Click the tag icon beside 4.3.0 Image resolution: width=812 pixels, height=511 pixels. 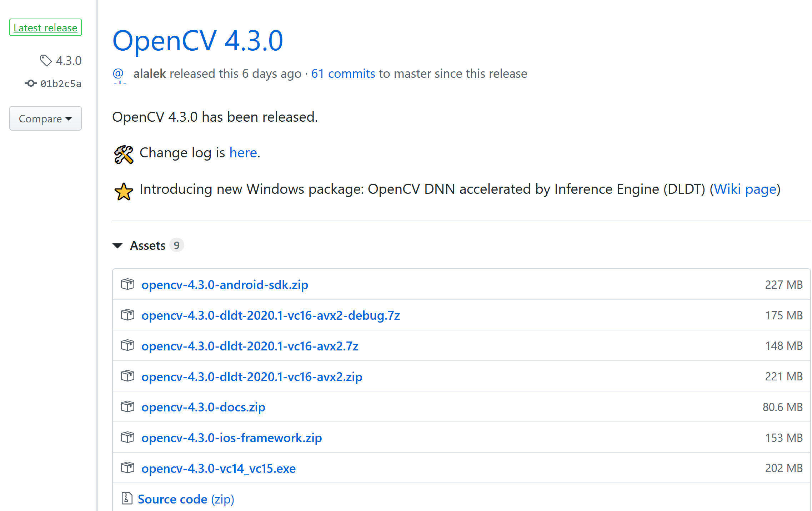point(46,61)
